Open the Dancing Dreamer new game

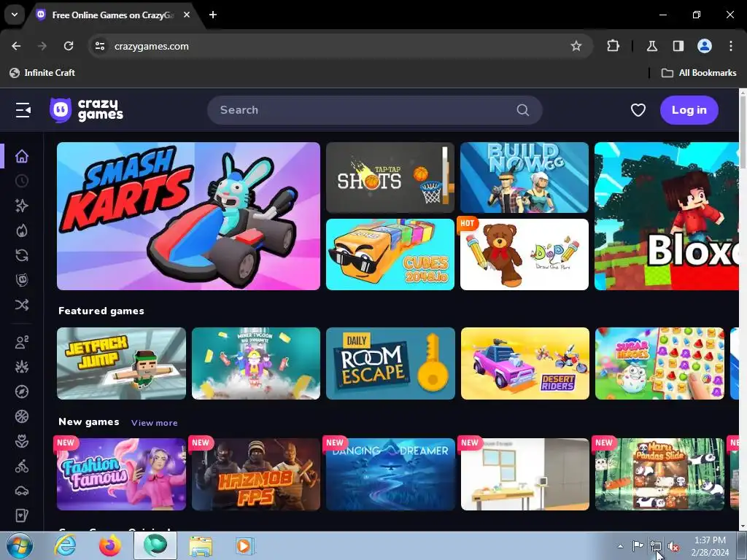click(390, 474)
